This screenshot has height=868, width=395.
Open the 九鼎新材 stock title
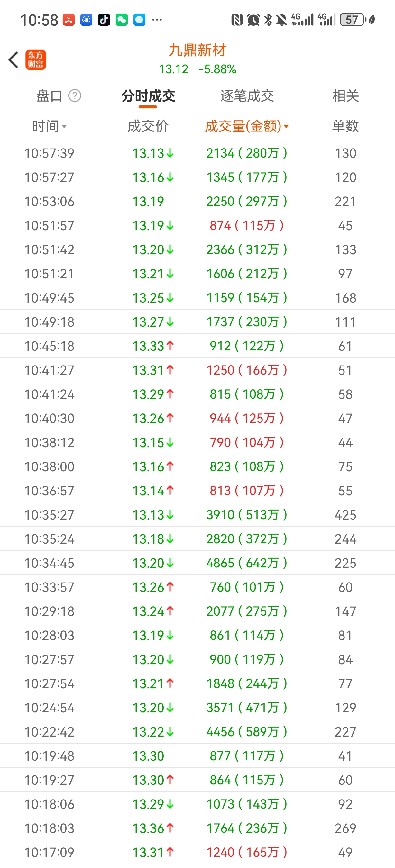(x=197, y=50)
